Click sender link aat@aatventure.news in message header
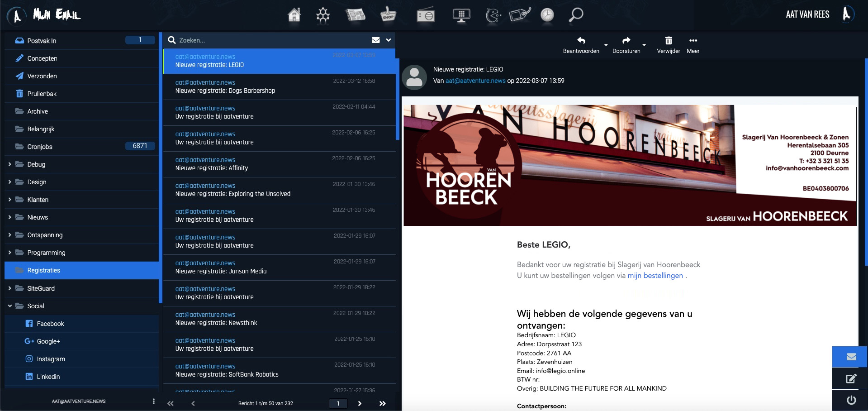The image size is (868, 411). coord(475,81)
